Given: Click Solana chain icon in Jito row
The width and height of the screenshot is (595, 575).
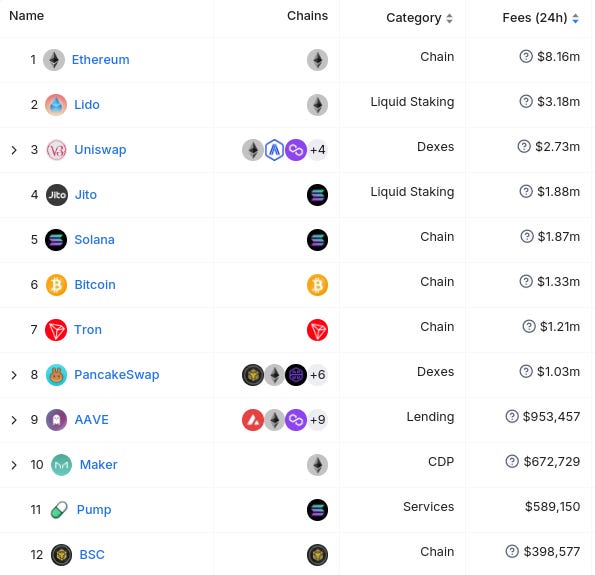Looking at the screenshot, I should point(317,195).
